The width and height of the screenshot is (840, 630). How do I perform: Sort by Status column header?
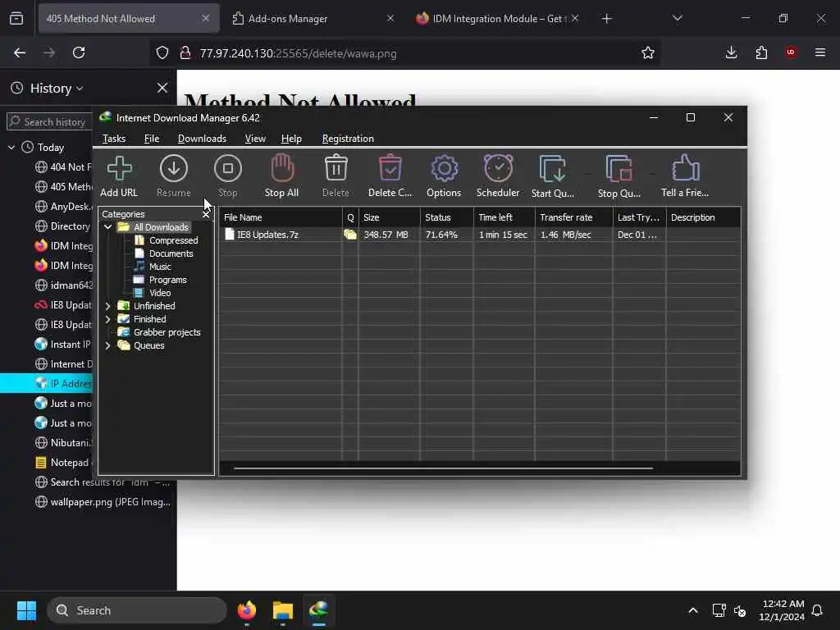[447, 217]
